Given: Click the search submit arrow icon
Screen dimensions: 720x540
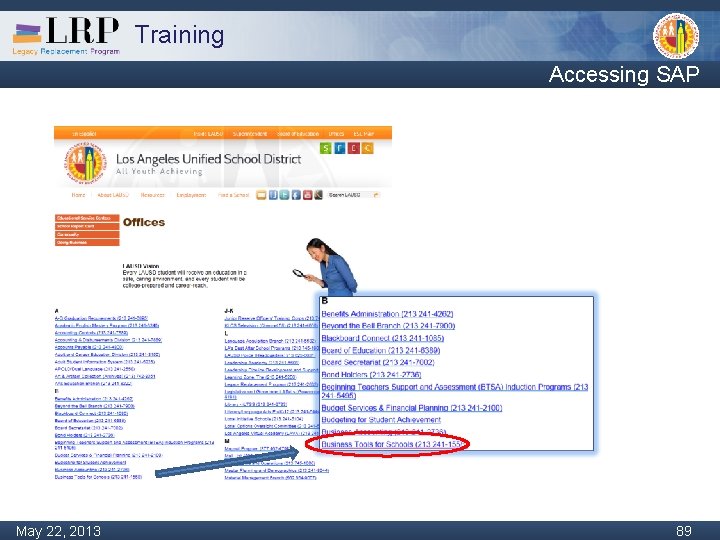Looking at the screenshot, I should click(x=376, y=195).
